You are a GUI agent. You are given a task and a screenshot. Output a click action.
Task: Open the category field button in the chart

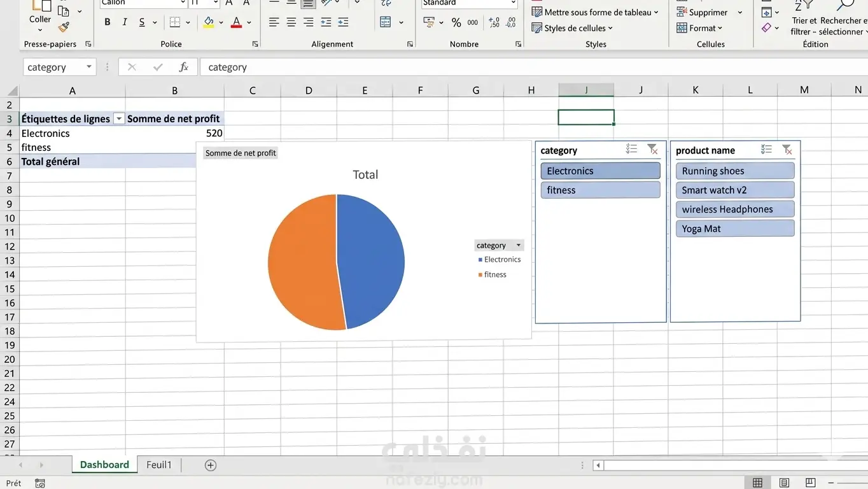(x=499, y=245)
